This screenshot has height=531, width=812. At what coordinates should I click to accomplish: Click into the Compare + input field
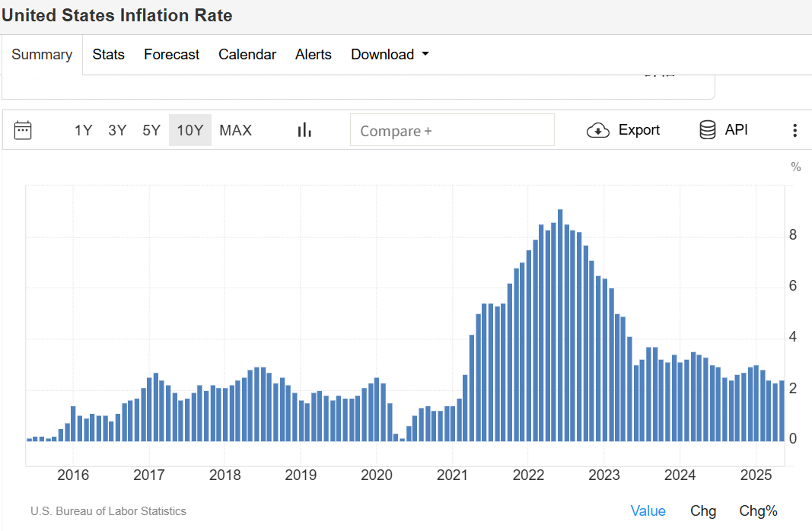[452, 130]
